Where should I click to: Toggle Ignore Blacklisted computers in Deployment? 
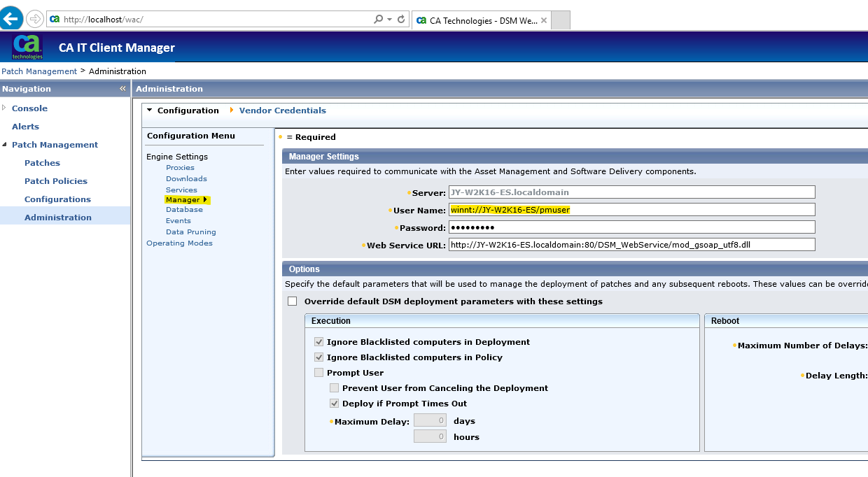[x=319, y=342]
